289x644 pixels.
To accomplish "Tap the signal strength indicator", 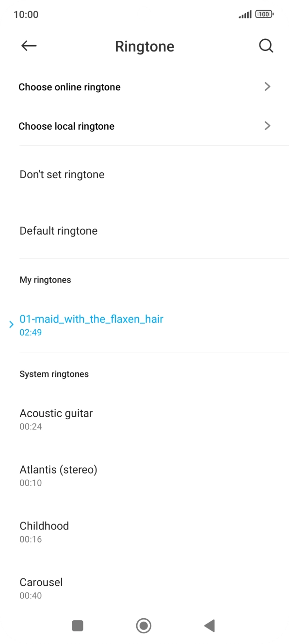I will pos(242,14).
